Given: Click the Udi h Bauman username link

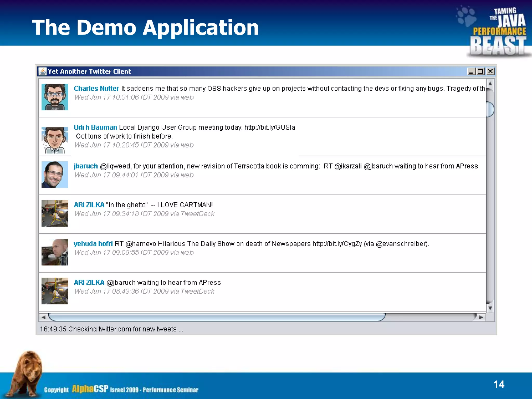Looking at the screenshot, I should tap(95, 127).
